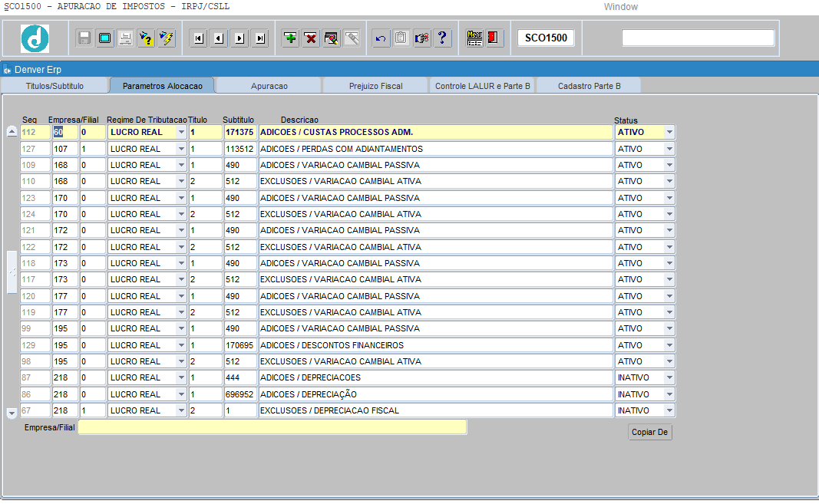Click the record list scrollbar thumb
Image resolution: width=819 pixels, height=504 pixels.
[12, 272]
